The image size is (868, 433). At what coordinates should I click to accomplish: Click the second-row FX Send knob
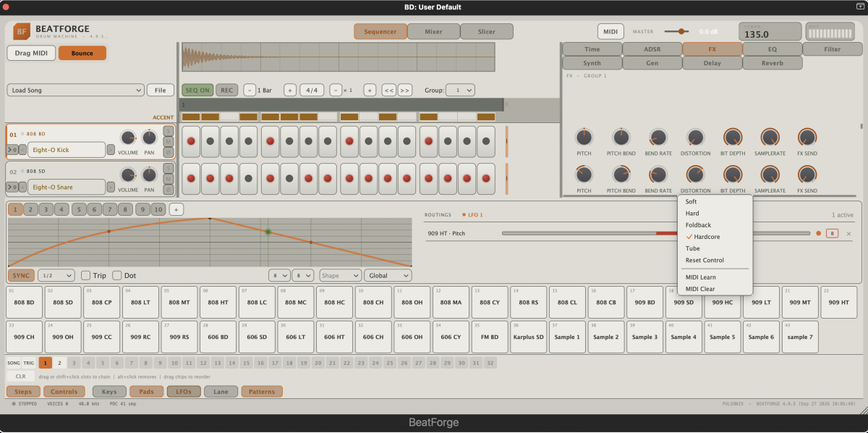807,175
